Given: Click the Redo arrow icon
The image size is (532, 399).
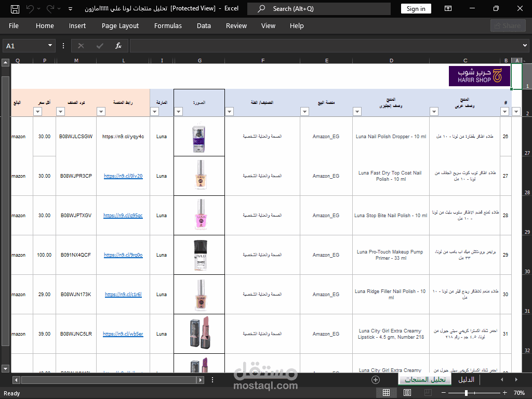Looking at the screenshot, I should click(50, 9).
